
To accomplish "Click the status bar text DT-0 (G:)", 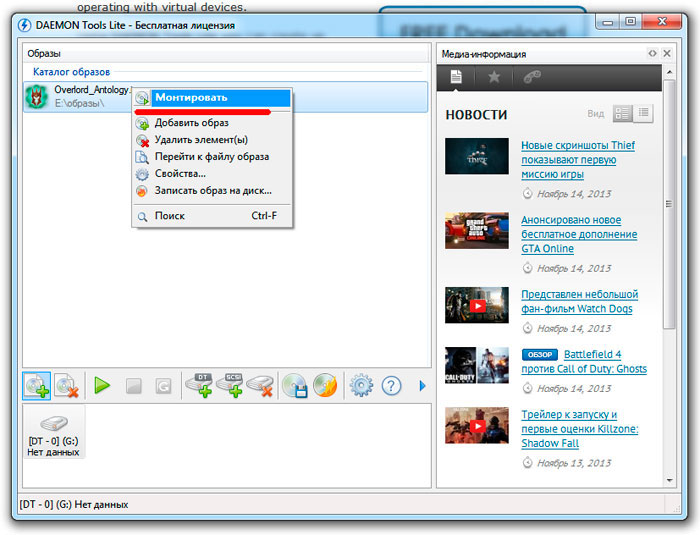I will (74, 505).
